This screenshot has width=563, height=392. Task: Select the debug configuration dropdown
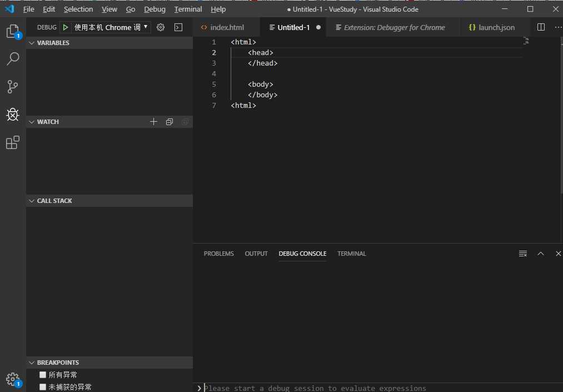[x=111, y=27]
